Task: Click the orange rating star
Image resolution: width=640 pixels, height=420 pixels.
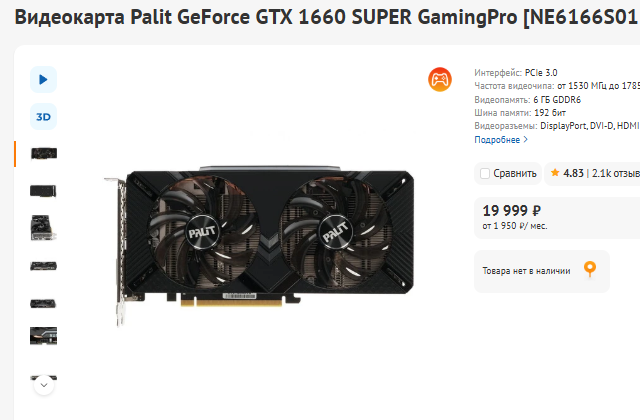Action: (555, 173)
